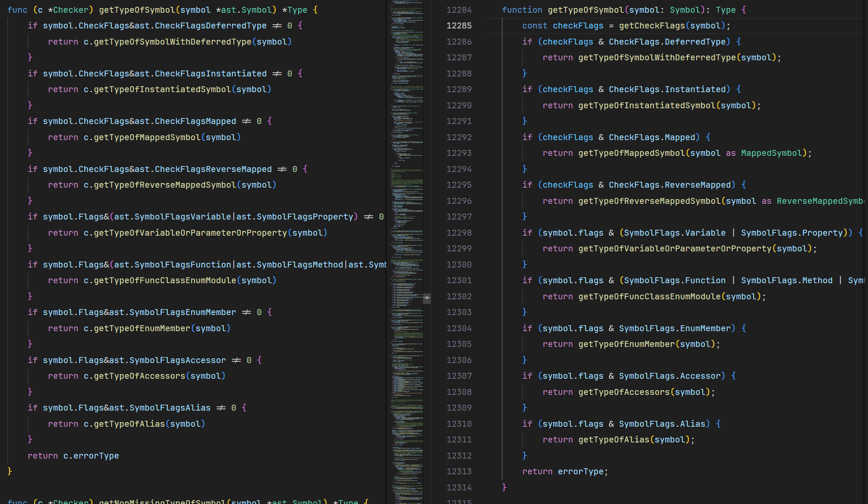Click CheckFlagsReverseMapped in the Go pane
This screenshot has height=504, width=868.
pyautogui.click(x=213, y=169)
